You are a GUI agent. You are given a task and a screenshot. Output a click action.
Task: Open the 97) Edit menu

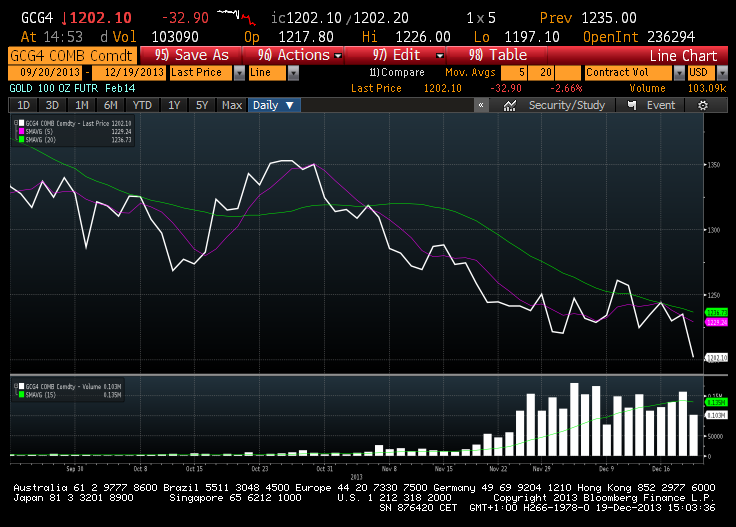click(395, 55)
